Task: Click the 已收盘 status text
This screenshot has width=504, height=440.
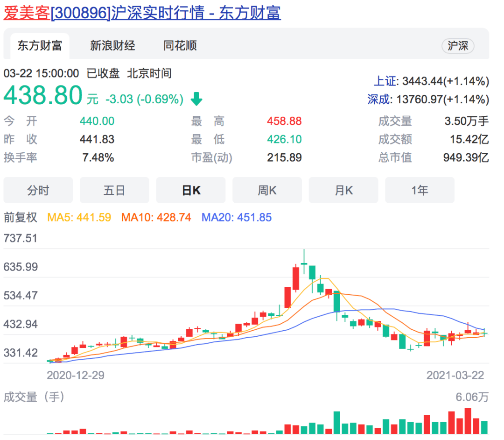Action: click(x=103, y=73)
